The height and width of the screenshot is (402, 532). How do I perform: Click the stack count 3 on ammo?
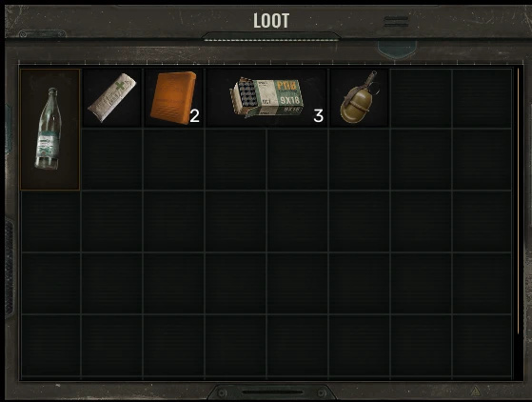tap(318, 116)
